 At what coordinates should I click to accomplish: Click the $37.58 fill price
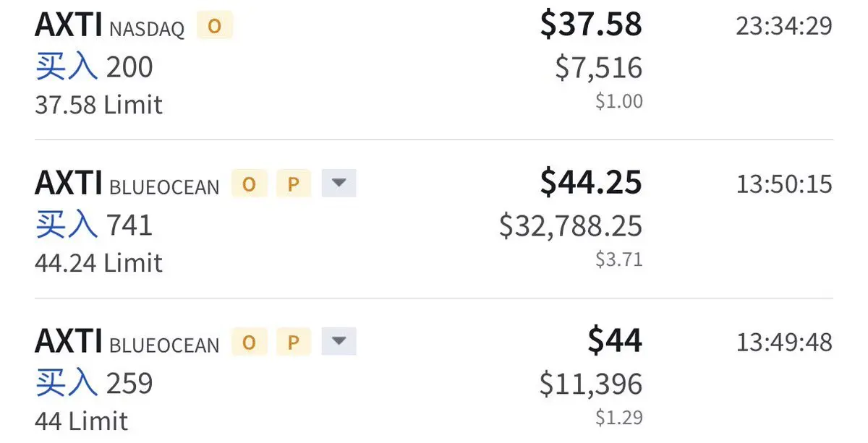pyautogui.click(x=591, y=25)
